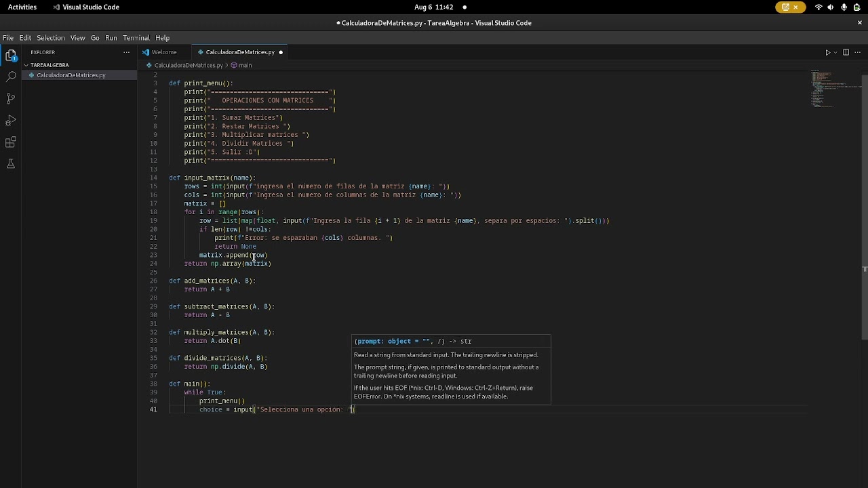Click CalculadoraDeMatrices.py in the breadcrumb
This screenshot has width=868, height=488.
click(x=189, y=65)
